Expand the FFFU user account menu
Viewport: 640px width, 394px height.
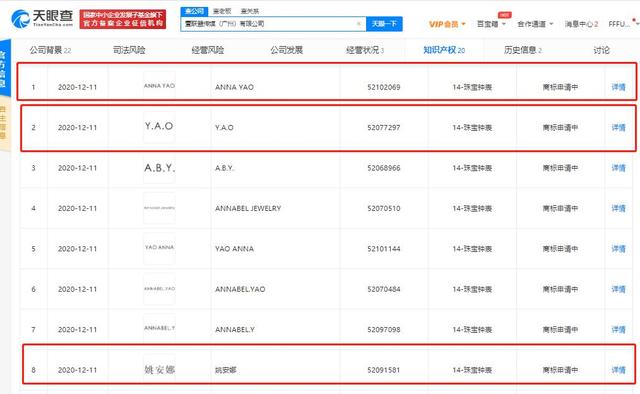pyautogui.click(x=623, y=24)
